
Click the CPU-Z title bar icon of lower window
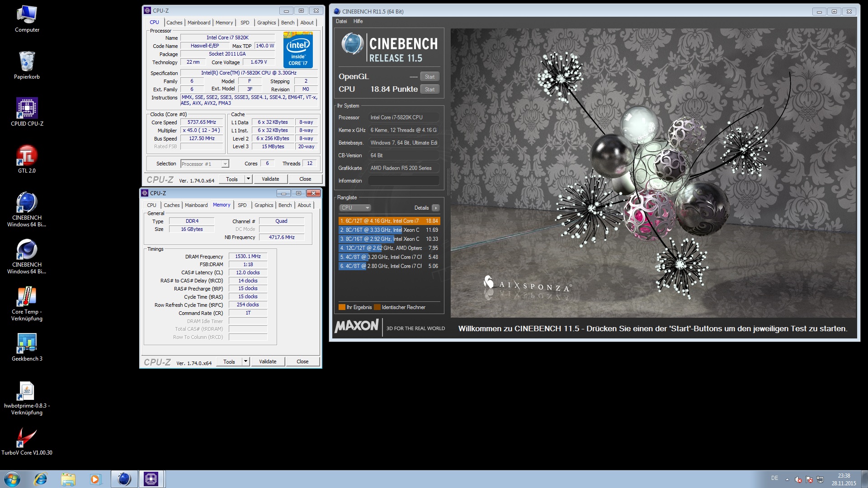[x=145, y=193]
